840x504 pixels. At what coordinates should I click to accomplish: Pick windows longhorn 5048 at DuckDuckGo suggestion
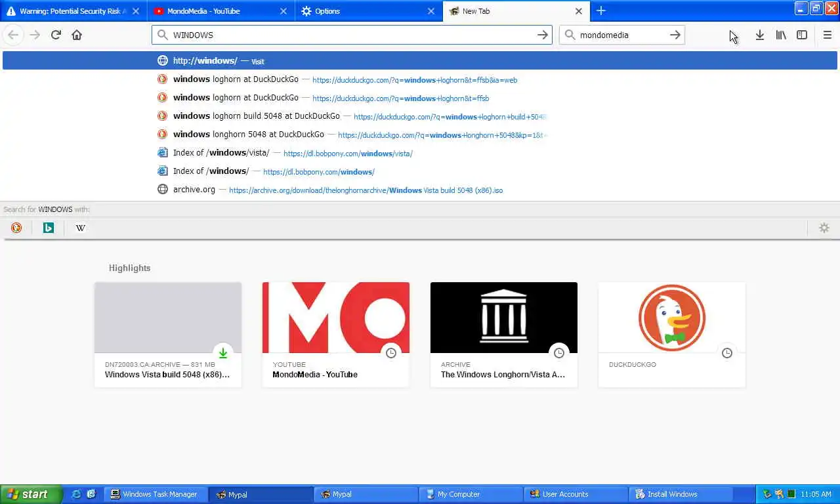[x=420, y=135]
